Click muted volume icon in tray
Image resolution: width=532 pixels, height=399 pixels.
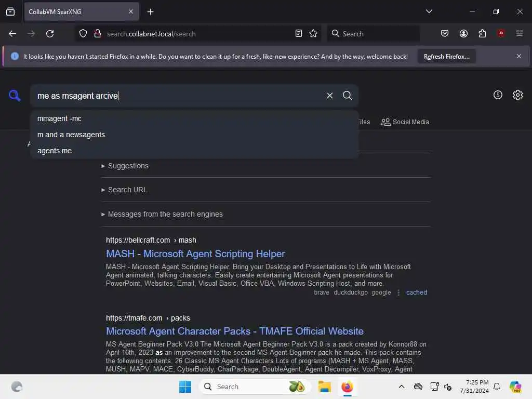tap(448, 387)
